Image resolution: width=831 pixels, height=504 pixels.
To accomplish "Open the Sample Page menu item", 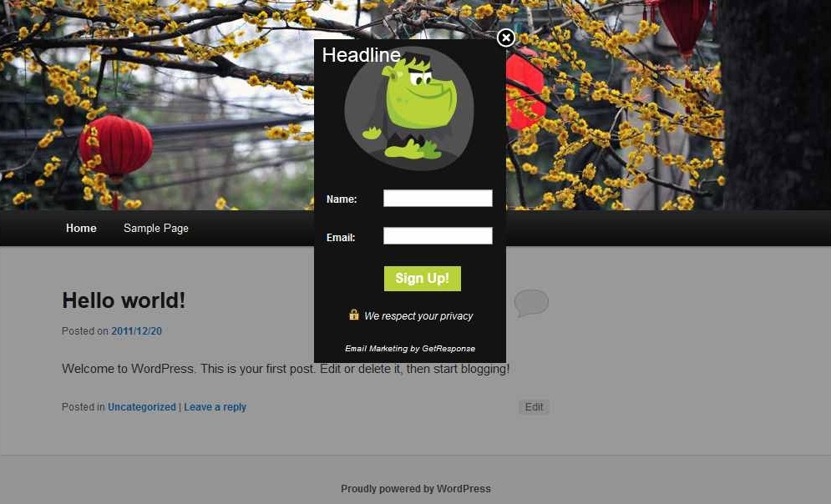I will tap(156, 228).
